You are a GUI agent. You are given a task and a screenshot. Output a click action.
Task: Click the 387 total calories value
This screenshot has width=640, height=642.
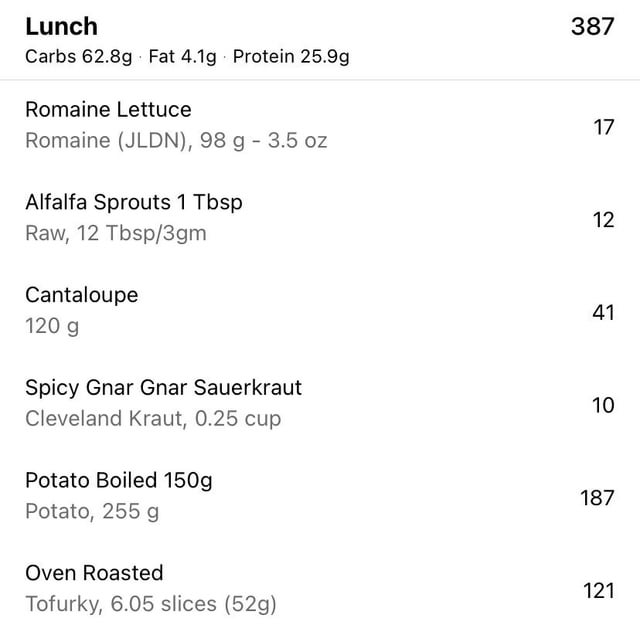point(592,27)
